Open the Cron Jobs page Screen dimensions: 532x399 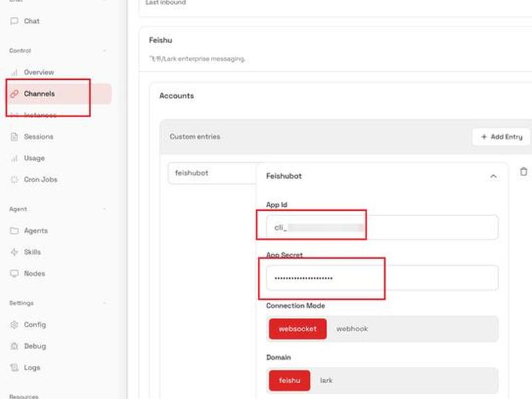coord(41,180)
